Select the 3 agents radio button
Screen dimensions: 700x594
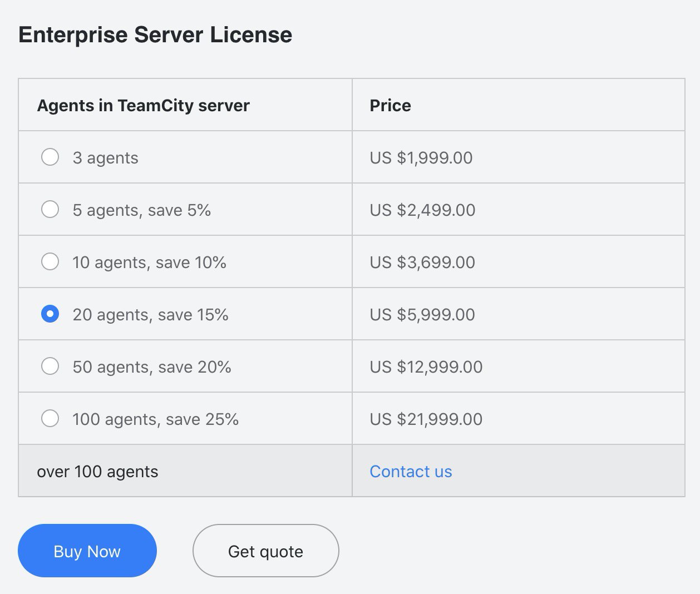(x=50, y=157)
